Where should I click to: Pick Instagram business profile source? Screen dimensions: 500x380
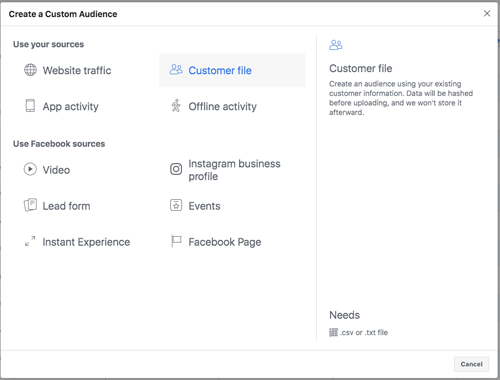tap(234, 170)
